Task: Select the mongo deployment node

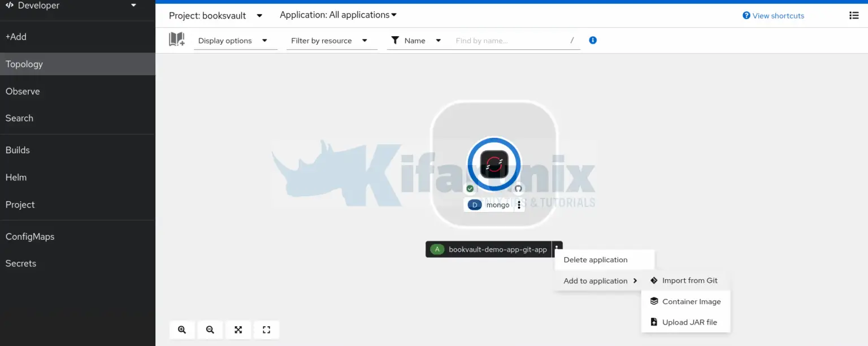Action: 493,163
